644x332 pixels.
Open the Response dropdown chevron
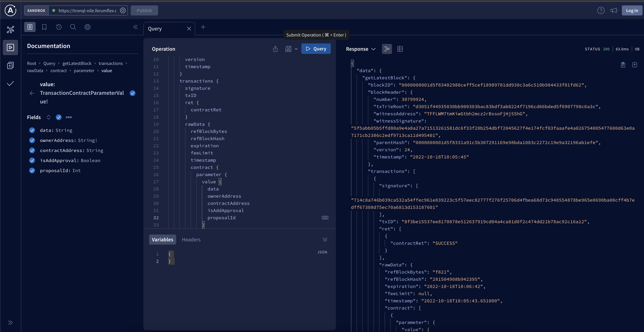pyautogui.click(x=374, y=49)
